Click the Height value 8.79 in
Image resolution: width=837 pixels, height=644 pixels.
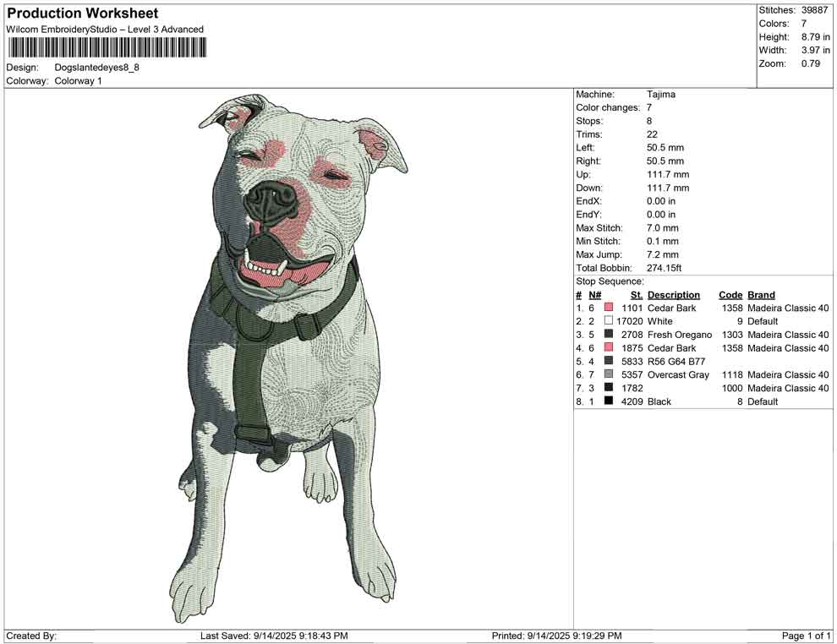[x=815, y=37]
